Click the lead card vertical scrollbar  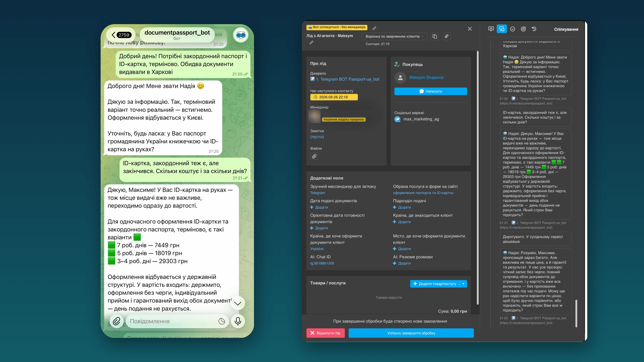coord(478,177)
